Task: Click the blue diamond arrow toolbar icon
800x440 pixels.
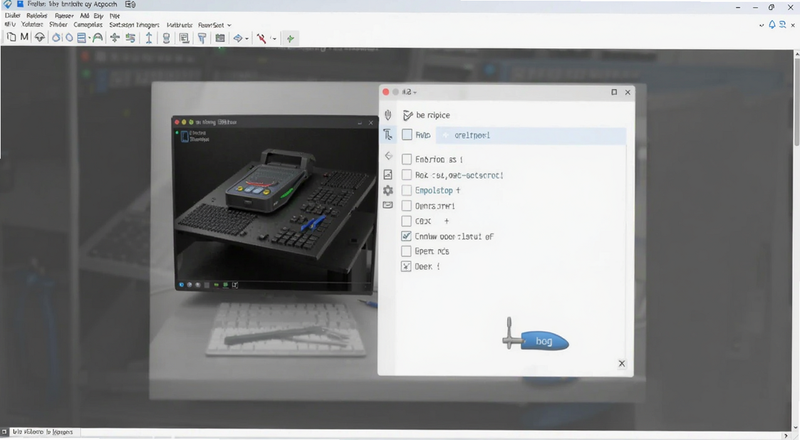Action: (238, 38)
